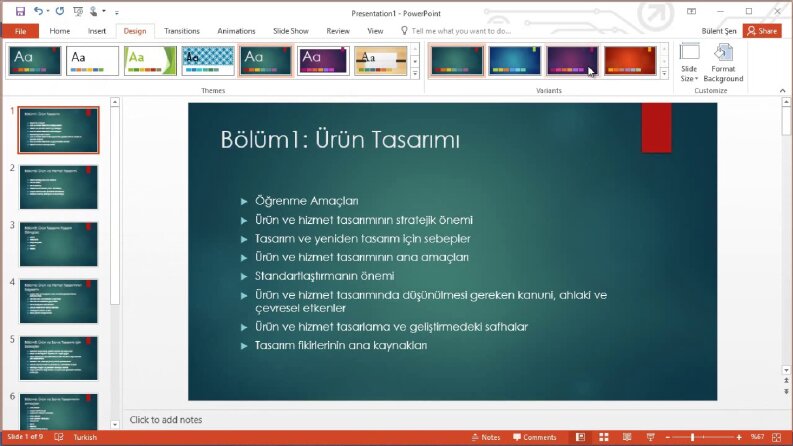Viewport: 793px width, 446px height.
Task: Select slide 2 thumbnail
Action: click(x=59, y=187)
